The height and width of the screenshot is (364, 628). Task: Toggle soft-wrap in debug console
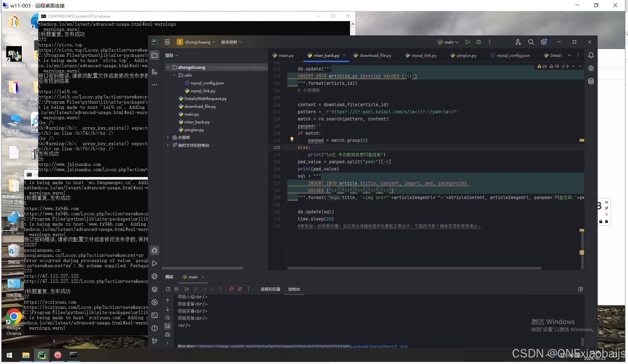[x=168, y=318]
